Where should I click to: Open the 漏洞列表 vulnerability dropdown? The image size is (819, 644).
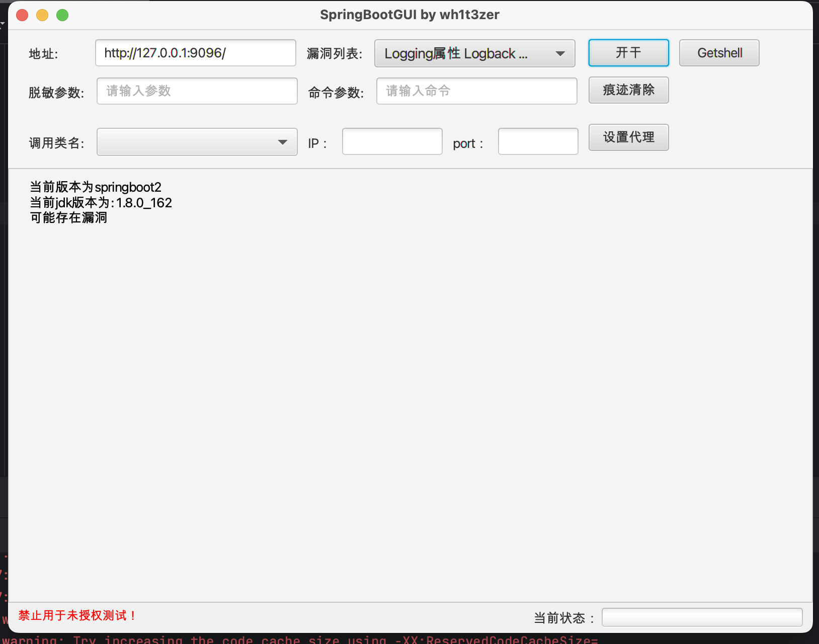pyautogui.click(x=475, y=53)
